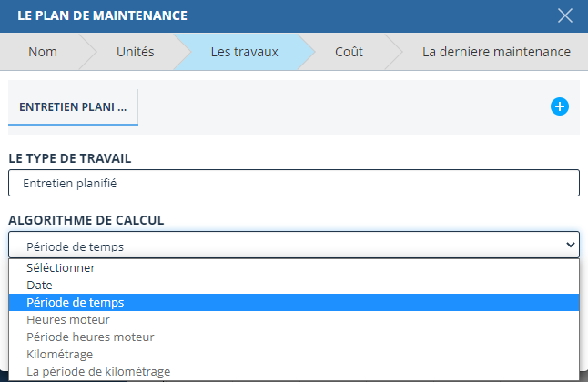Go to the Unités step
Screen dimensions: 588x382
coord(136,52)
